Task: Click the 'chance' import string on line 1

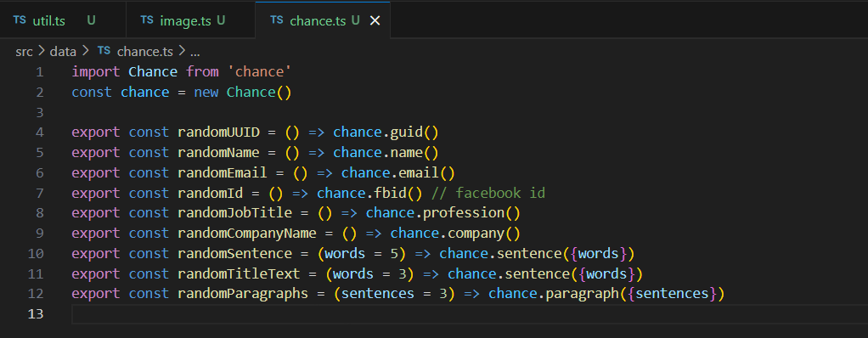Action: (259, 71)
